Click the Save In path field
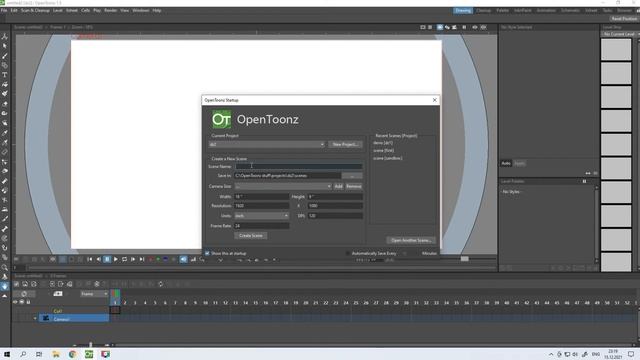 [x=287, y=176]
